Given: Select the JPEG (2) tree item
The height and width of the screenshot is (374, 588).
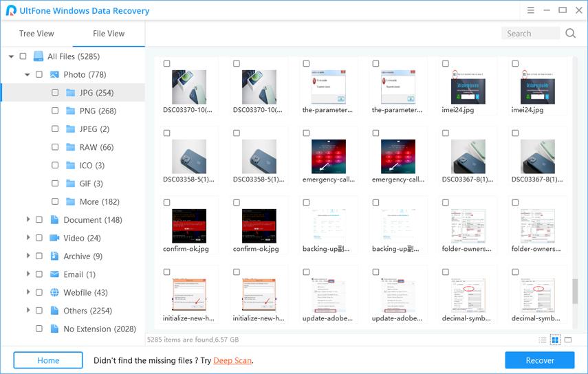Looking at the screenshot, I should pyautogui.click(x=94, y=129).
